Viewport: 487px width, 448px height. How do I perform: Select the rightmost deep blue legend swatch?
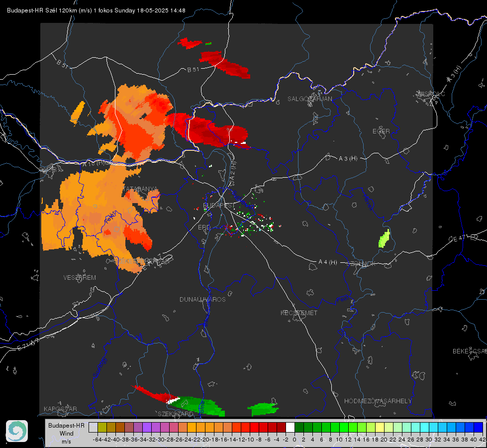tap(479, 427)
